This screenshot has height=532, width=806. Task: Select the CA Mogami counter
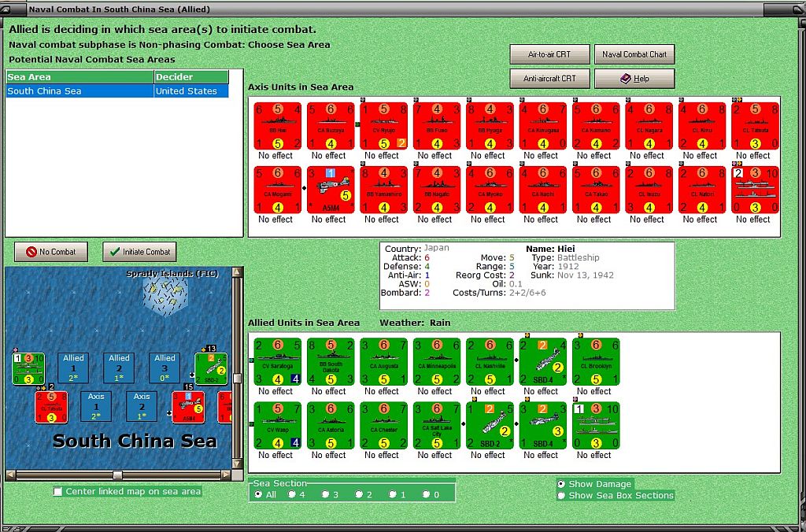(x=278, y=190)
